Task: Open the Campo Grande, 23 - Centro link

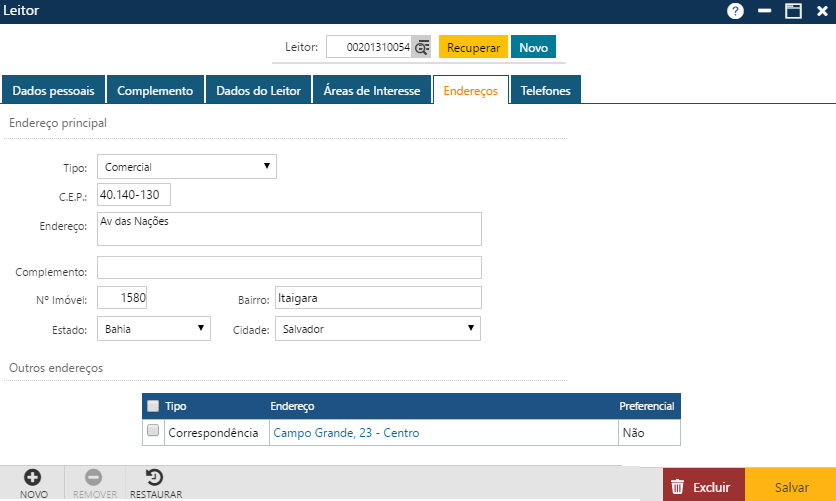Action: point(346,433)
